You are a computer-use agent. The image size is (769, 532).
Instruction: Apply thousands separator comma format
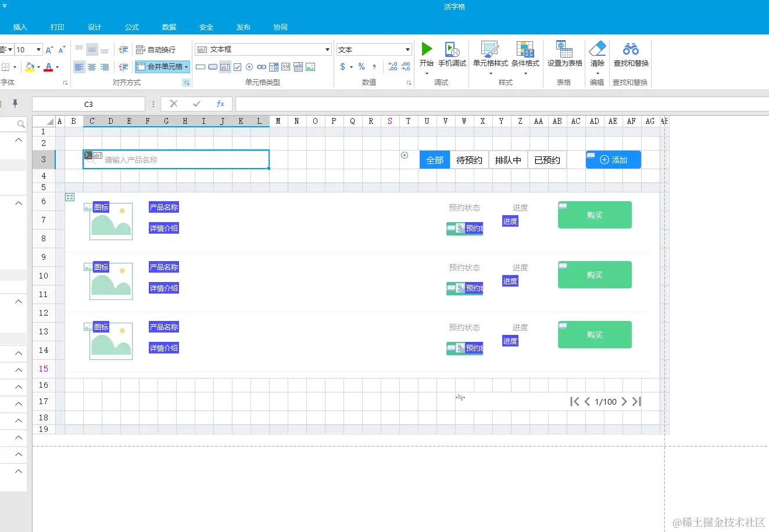coord(374,67)
